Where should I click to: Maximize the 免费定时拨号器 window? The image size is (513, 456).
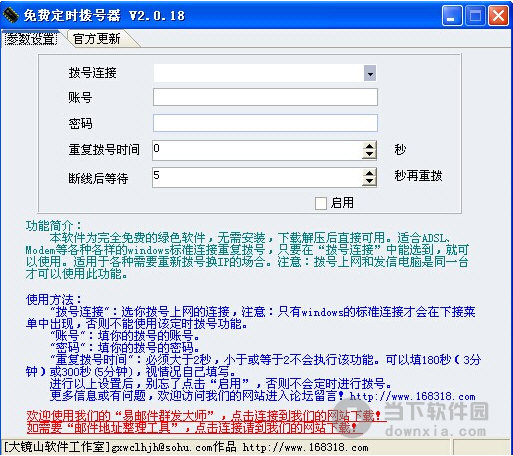pos(475,15)
